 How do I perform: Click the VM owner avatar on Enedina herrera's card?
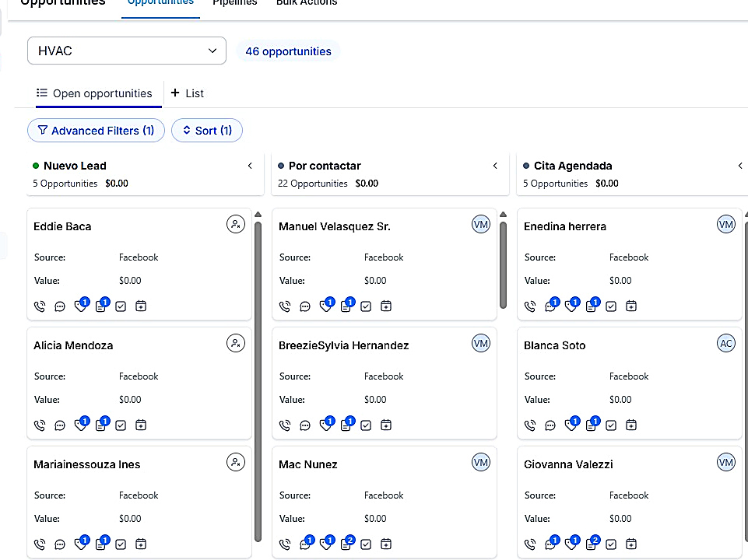point(726,224)
